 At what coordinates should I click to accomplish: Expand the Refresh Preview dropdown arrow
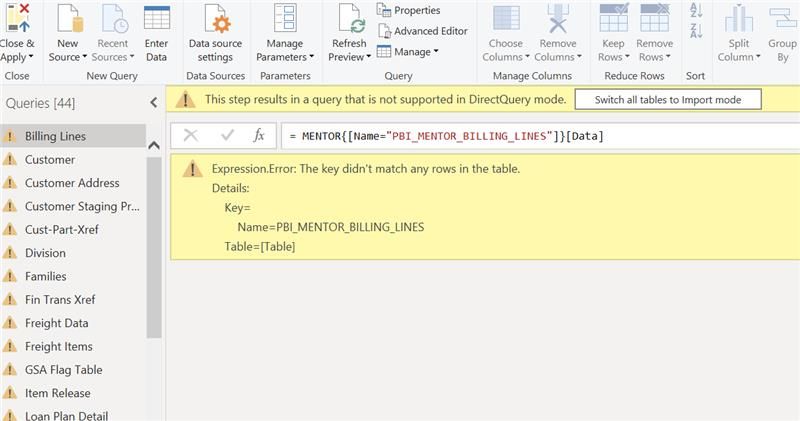(x=368, y=57)
